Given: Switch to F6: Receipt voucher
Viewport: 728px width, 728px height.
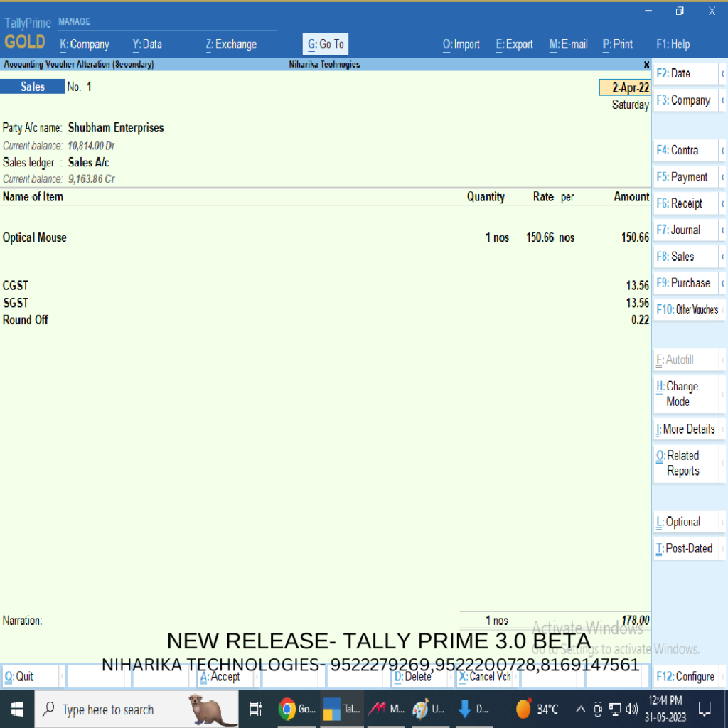Looking at the screenshot, I should pyautogui.click(x=685, y=204).
